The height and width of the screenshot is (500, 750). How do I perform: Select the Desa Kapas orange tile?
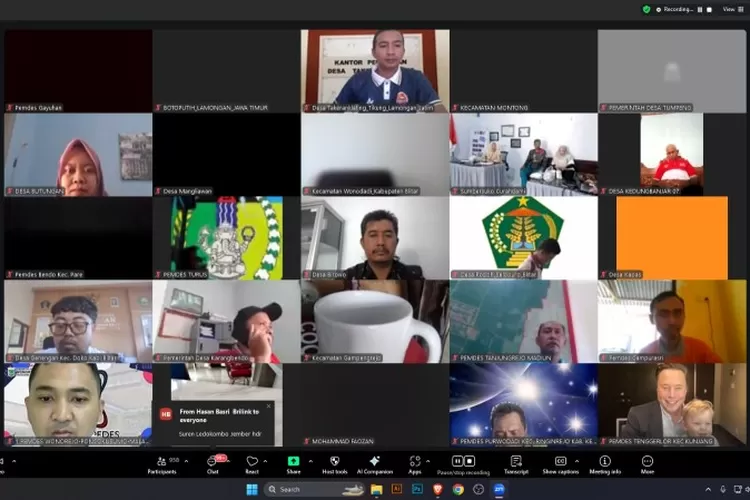coord(672,238)
